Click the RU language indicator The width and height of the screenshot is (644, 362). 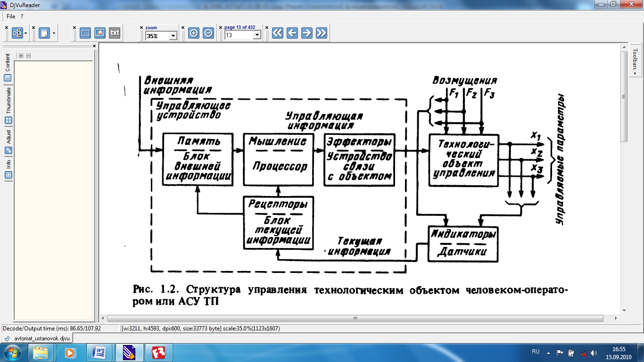[536, 352]
